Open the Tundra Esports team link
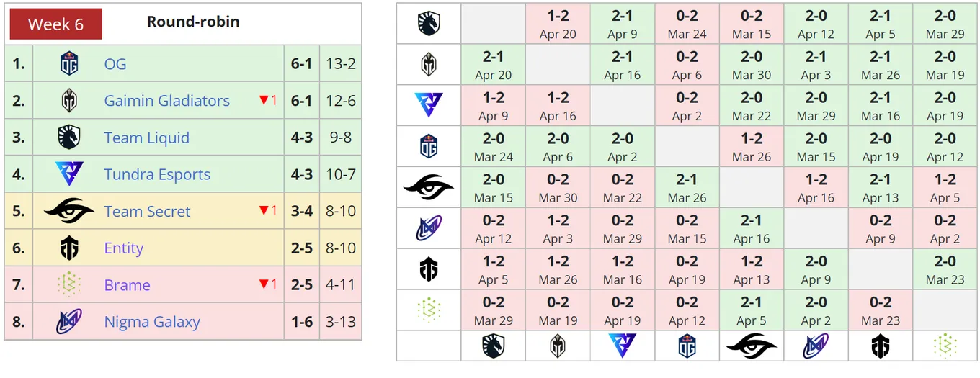This screenshot has height=378, width=980. (157, 174)
